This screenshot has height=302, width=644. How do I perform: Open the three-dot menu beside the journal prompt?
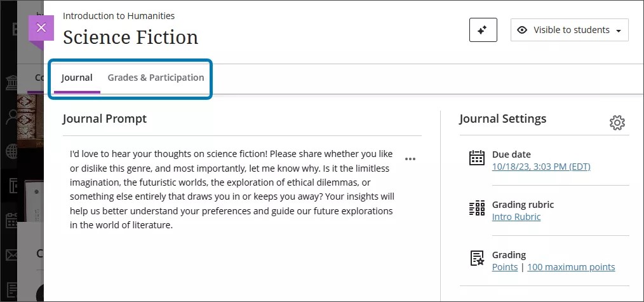[410, 159]
